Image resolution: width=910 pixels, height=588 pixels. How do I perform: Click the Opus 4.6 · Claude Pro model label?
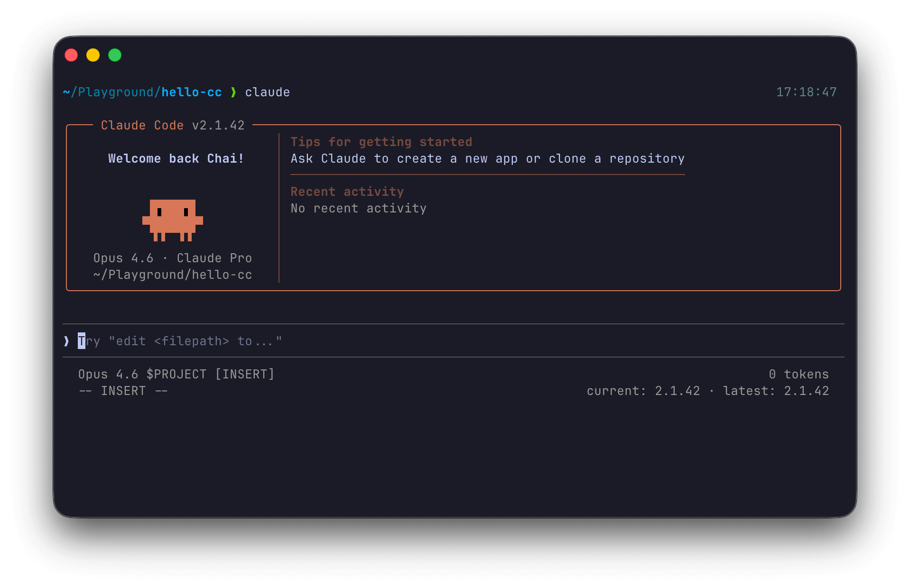click(172, 258)
